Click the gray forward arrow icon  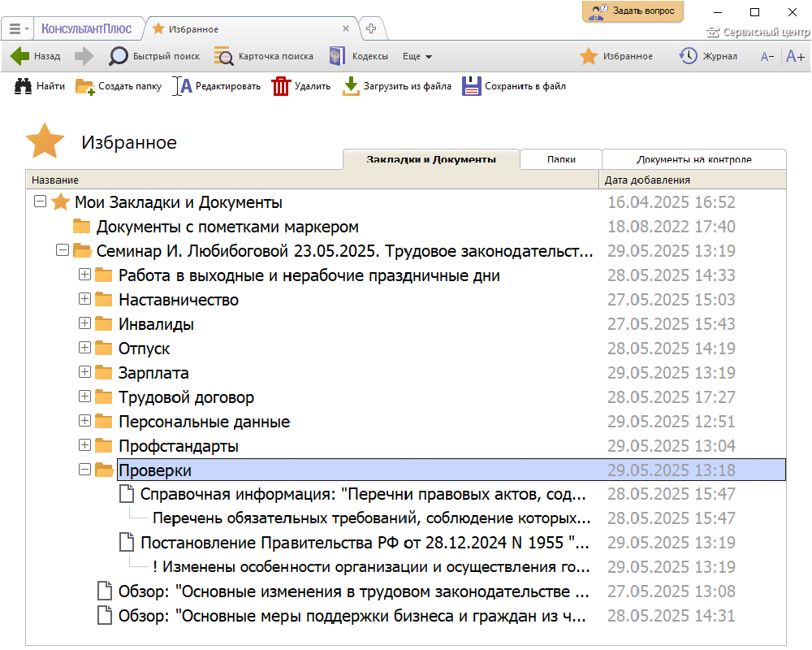(x=84, y=56)
